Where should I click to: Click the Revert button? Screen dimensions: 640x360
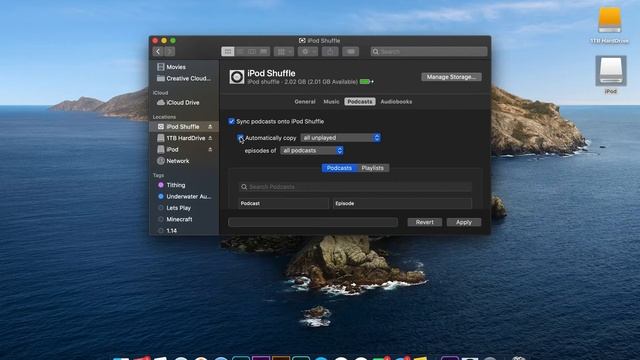pos(424,222)
